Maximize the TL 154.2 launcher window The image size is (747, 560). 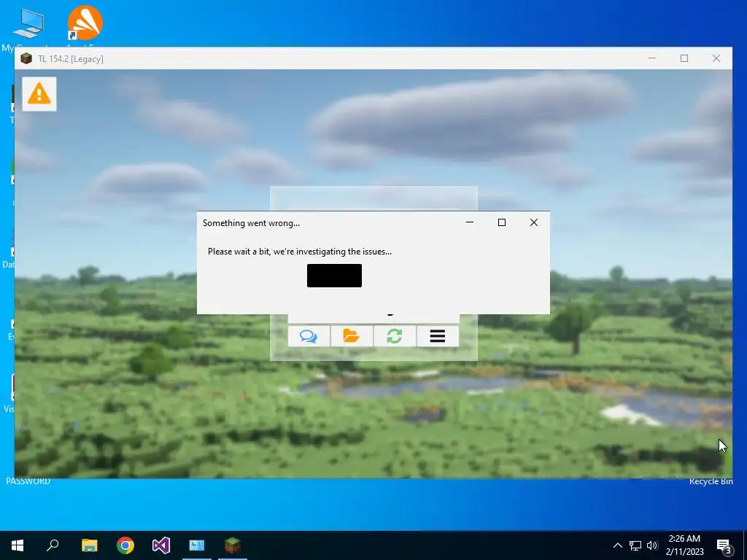(684, 58)
